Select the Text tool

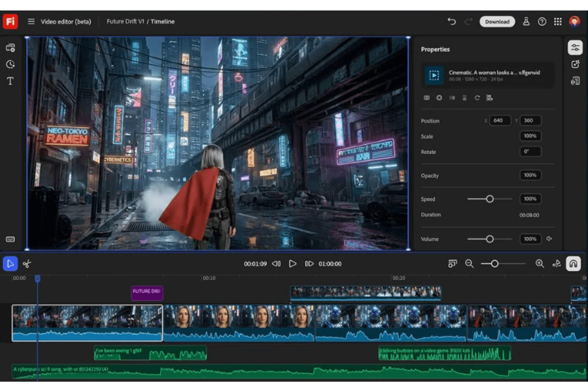10,81
